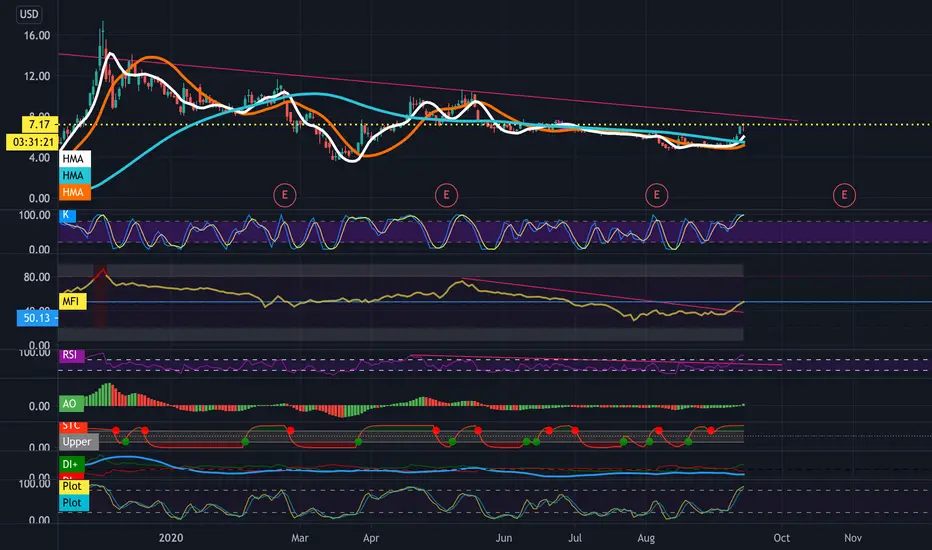Click the purple RSI indicator label
The image size is (932, 550).
click(x=71, y=356)
